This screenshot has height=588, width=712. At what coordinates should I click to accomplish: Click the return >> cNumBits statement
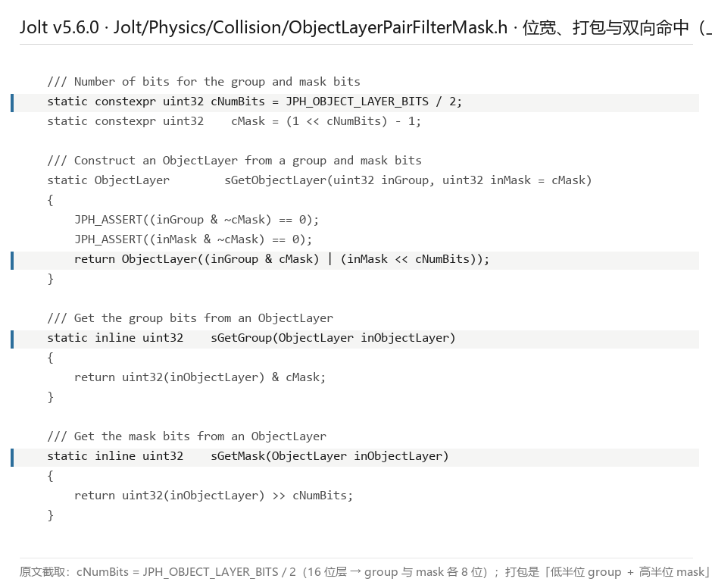coord(214,496)
